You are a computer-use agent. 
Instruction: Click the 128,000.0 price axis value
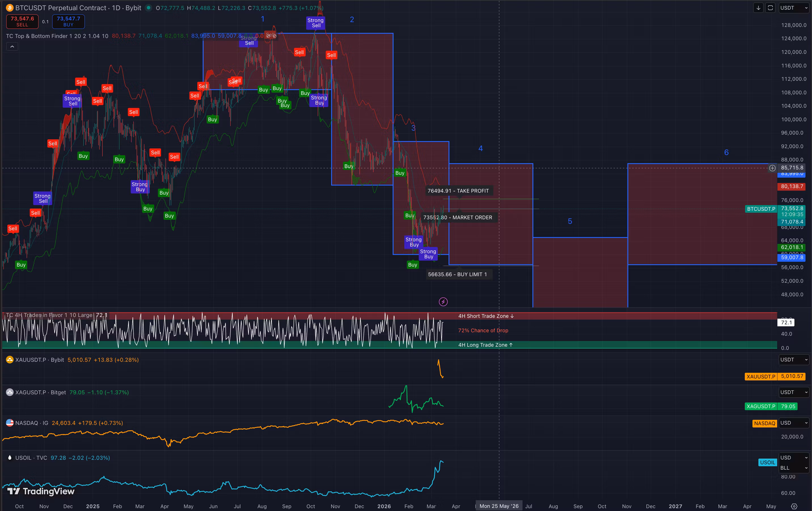click(x=794, y=25)
